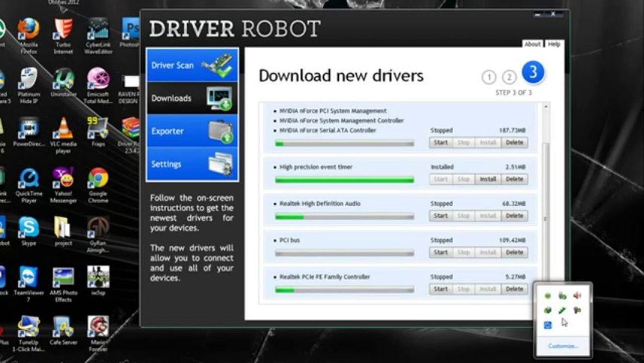The width and height of the screenshot is (644, 363).
Task: Click the green pen-shaped tray icon
Action: click(x=562, y=311)
